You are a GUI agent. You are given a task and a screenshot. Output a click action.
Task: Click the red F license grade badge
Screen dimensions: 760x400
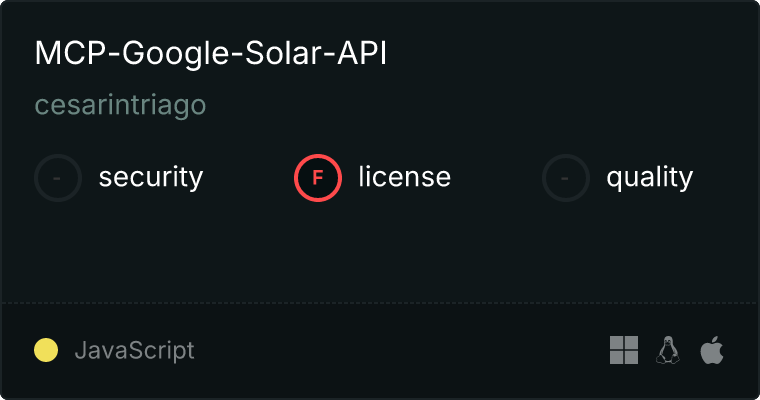pos(318,178)
